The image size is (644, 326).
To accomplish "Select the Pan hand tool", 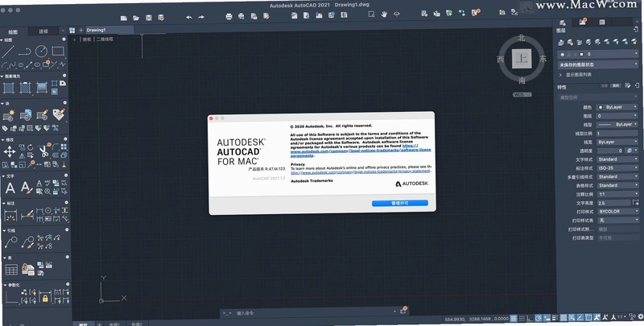I will click(x=384, y=14).
